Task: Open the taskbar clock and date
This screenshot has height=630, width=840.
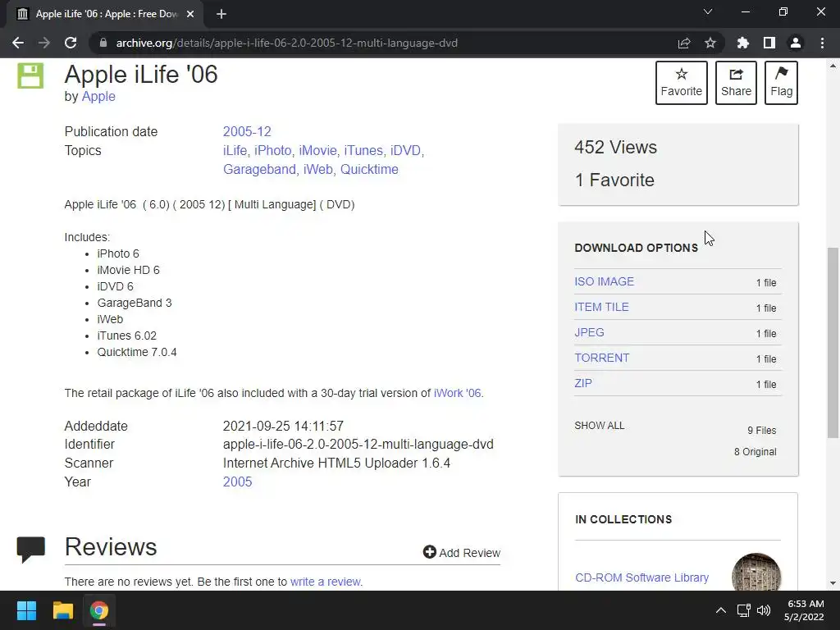Action: 804,610
